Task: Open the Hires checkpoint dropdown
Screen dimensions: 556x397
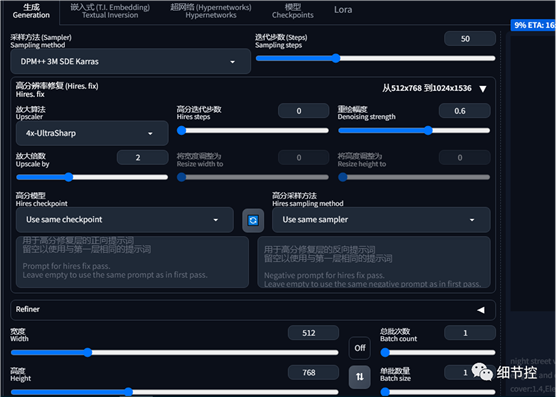Action: coord(124,220)
